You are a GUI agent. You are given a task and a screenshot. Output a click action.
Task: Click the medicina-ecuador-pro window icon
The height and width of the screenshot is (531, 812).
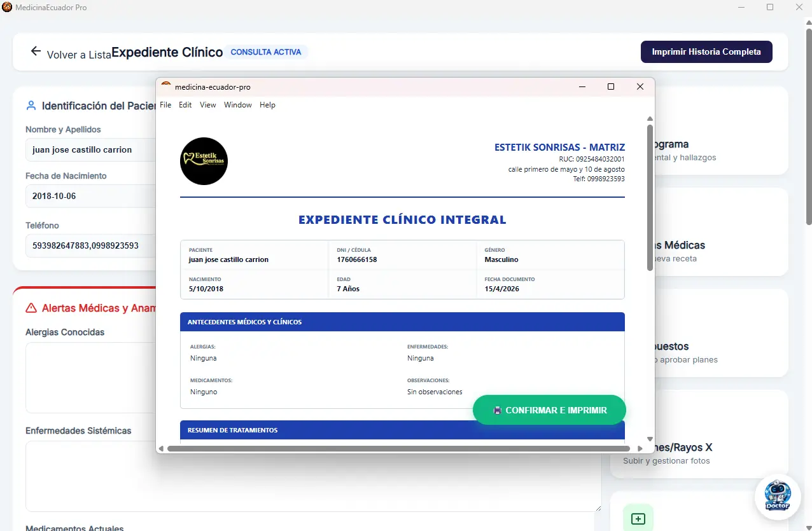(x=166, y=86)
